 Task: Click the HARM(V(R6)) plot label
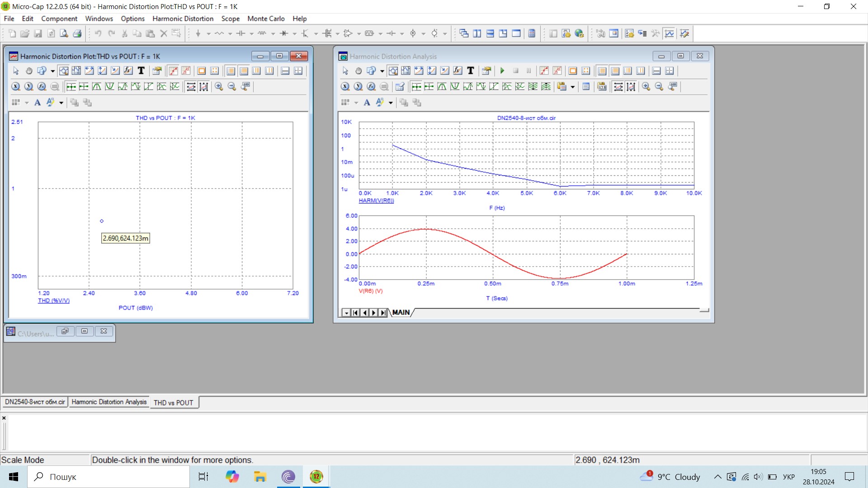coord(376,201)
